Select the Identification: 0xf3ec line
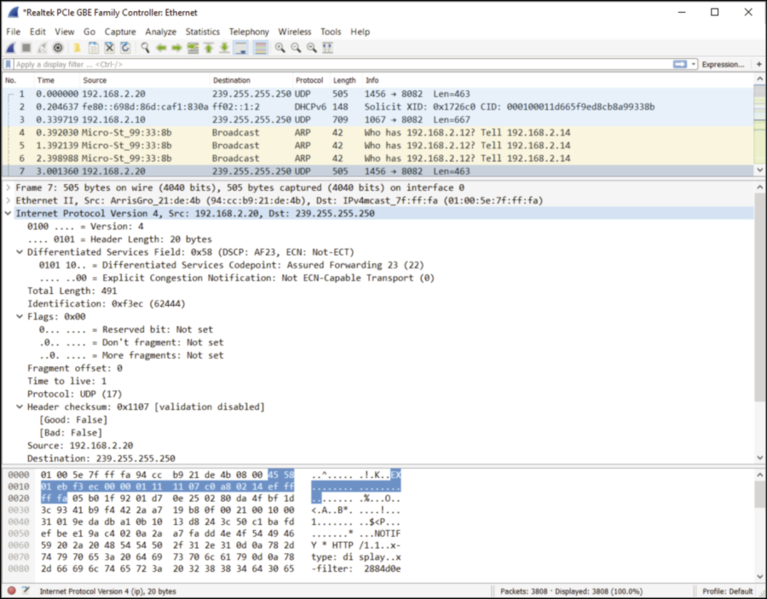 point(106,304)
